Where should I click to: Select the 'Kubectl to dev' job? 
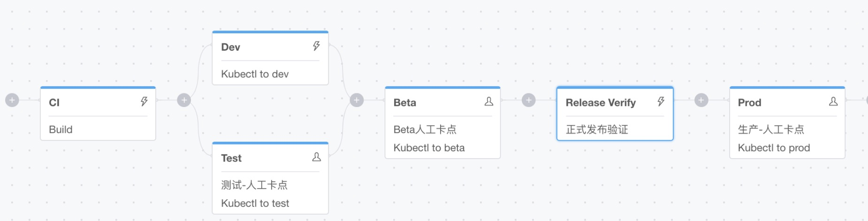[255, 74]
